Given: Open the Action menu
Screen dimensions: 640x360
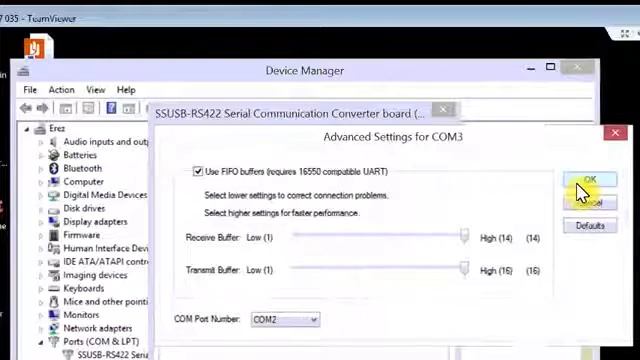Looking at the screenshot, I should point(62,90).
